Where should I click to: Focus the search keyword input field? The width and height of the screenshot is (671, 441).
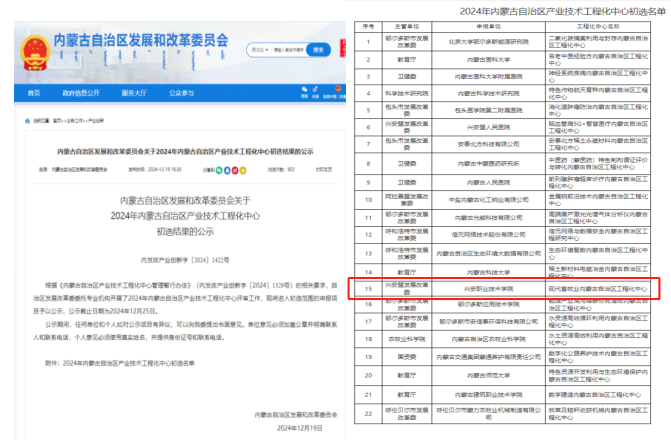click(289, 50)
